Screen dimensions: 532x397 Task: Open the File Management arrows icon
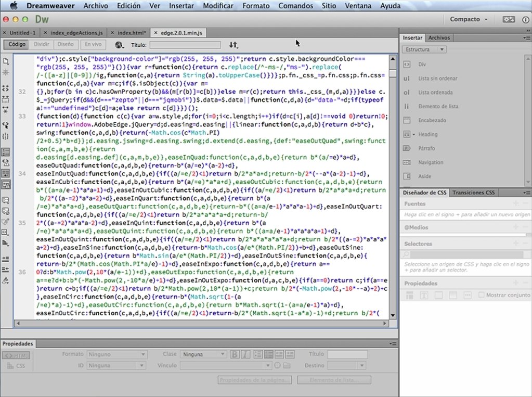(233, 45)
